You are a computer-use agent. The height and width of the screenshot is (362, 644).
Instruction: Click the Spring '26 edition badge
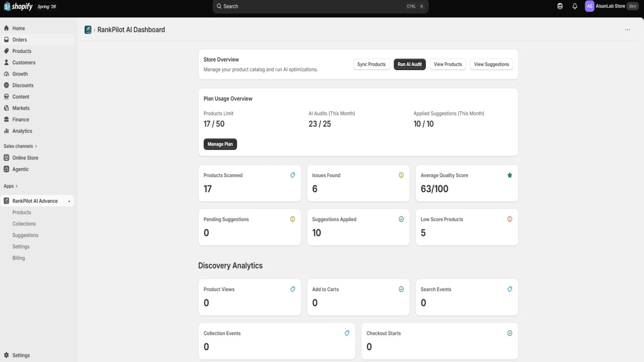click(47, 6)
